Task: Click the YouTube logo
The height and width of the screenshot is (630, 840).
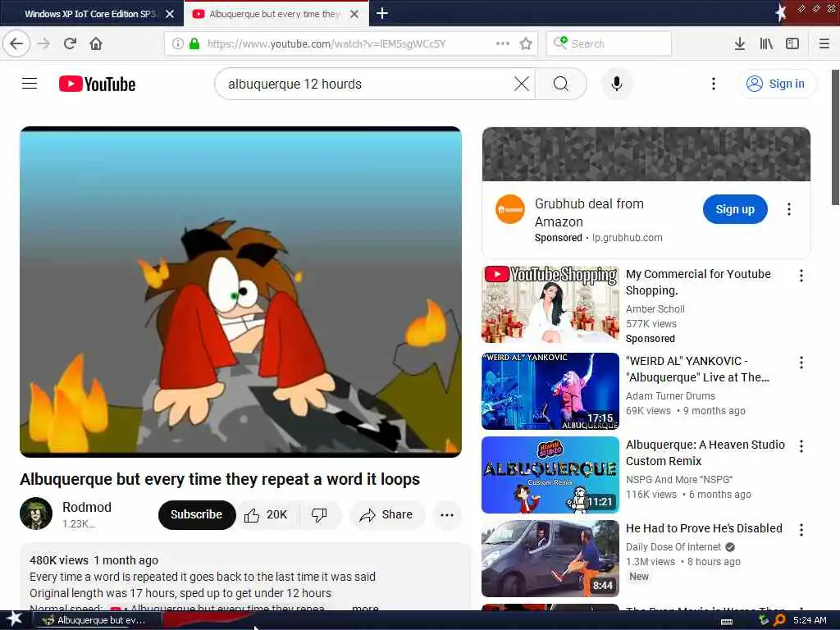Action: [x=97, y=84]
